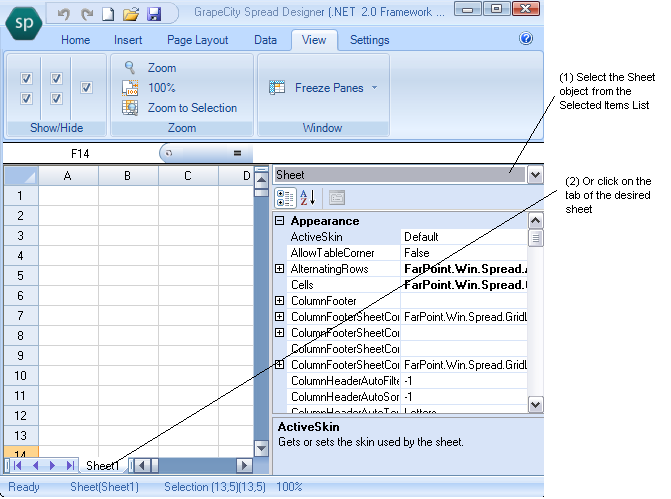Image resolution: width=671 pixels, height=499 pixels.
Task: Open the Settings ribbon tab
Action: pyautogui.click(x=370, y=40)
